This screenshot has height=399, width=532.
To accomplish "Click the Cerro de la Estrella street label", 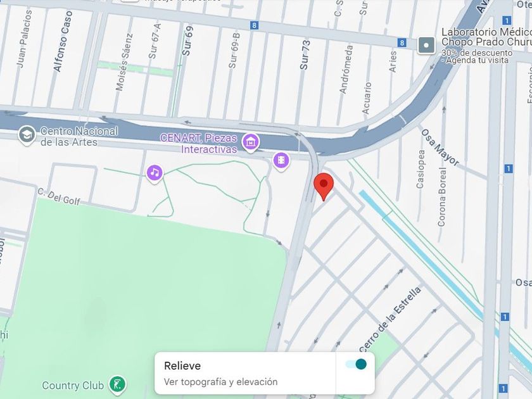I will (390, 320).
